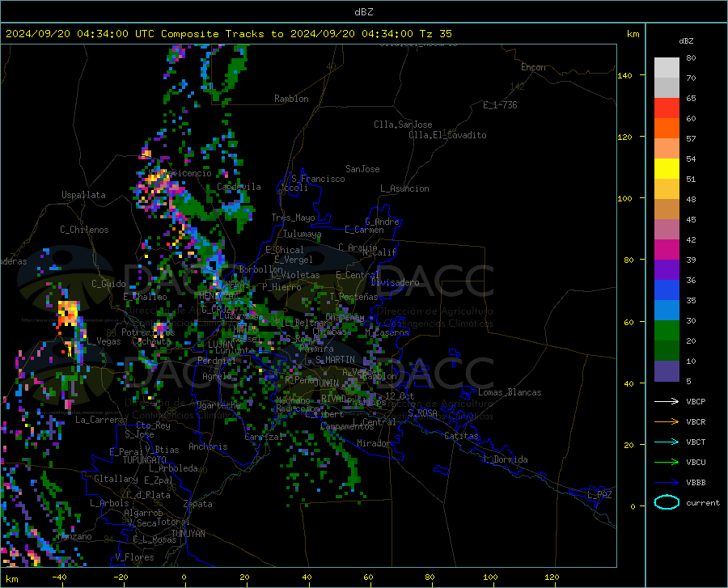Select the red 60 dBZ color swatch
This screenshot has height=588, width=728.
coord(667,108)
